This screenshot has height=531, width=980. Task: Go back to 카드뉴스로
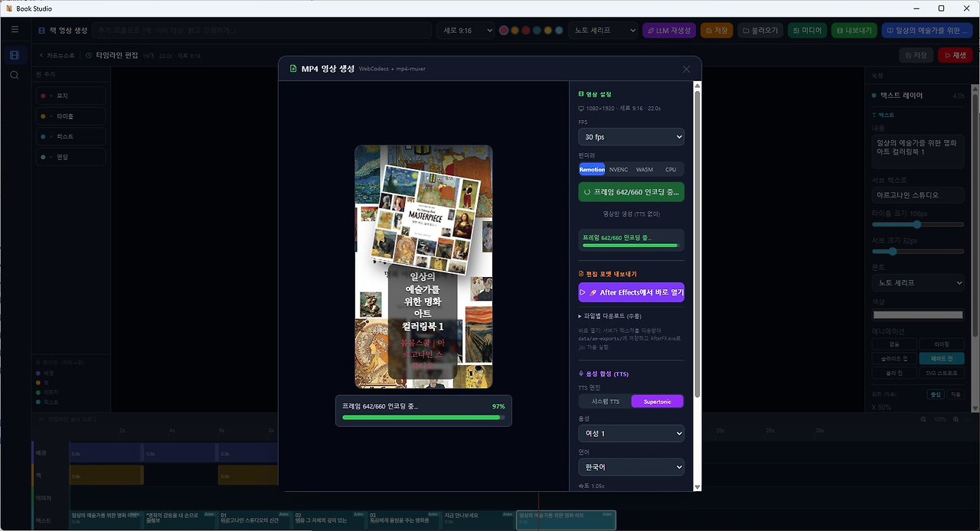point(57,56)
